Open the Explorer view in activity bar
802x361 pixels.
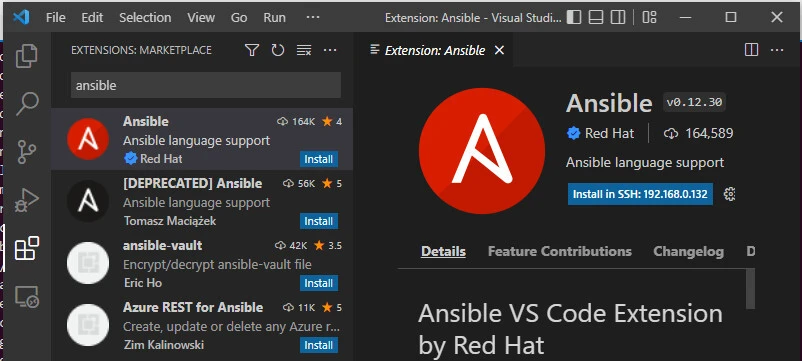[27, 56]
